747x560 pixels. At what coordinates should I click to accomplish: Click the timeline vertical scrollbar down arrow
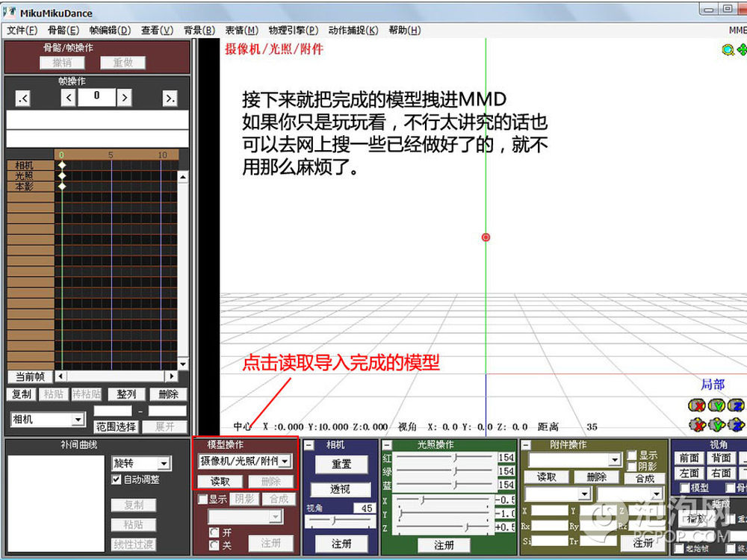(183, 365)
